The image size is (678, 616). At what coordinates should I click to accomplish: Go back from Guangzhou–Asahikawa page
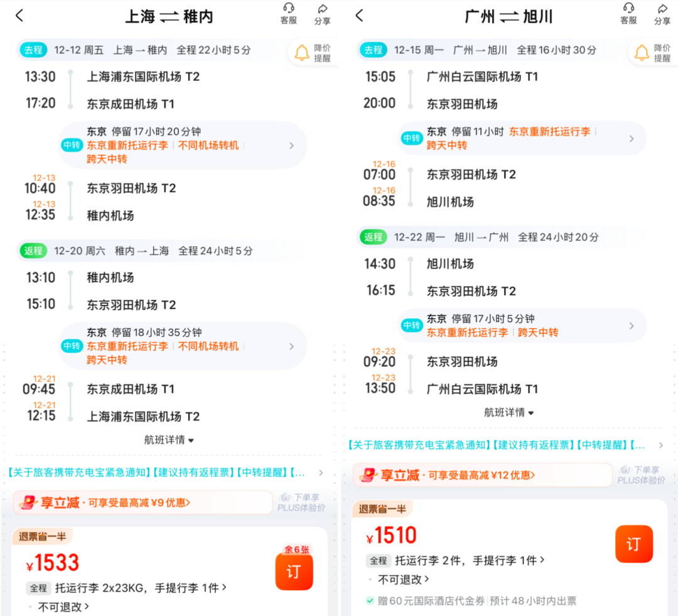(360, 15)
